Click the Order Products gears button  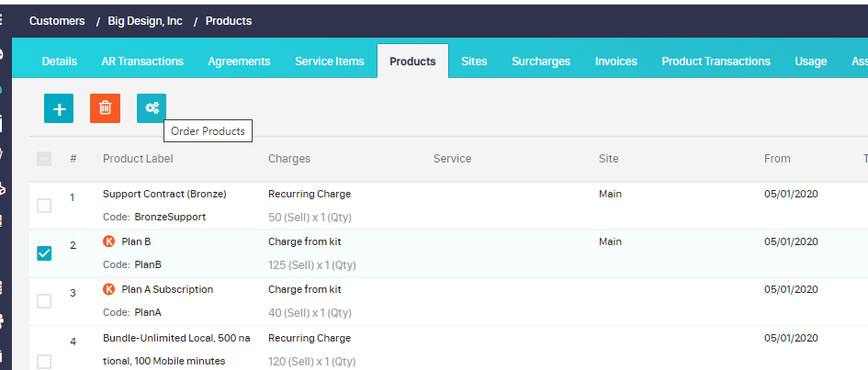pyautogui.click(x=152, y=108)
